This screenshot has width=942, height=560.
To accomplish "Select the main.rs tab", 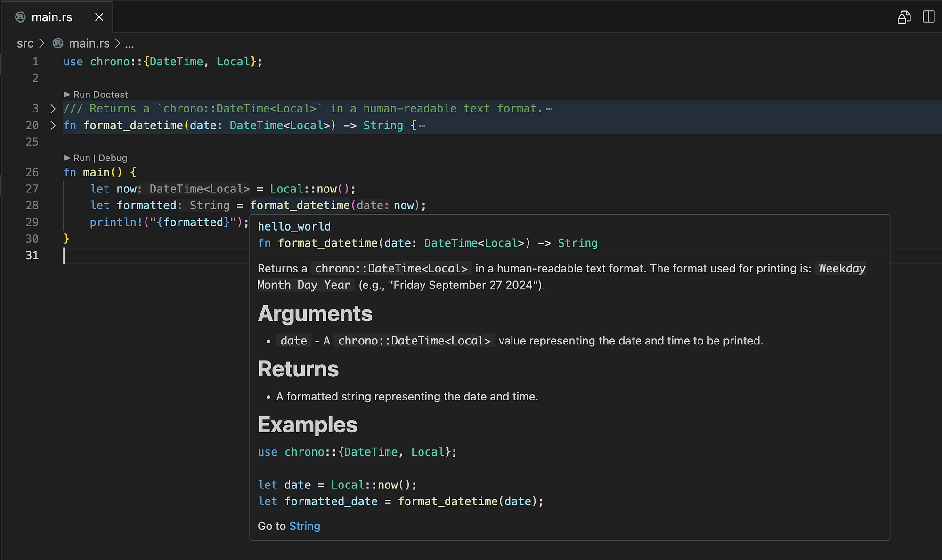I will click(x=52, y=17).
